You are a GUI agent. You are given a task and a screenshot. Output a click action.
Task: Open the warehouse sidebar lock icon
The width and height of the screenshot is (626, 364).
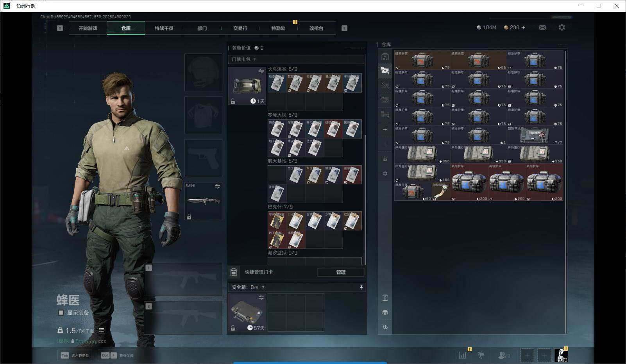[x=385, y=159]
